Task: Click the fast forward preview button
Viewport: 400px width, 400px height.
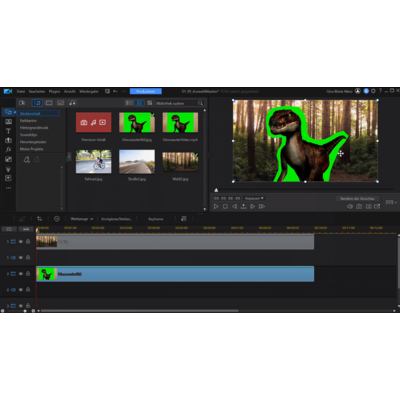Action: click(x=262, y=207)
